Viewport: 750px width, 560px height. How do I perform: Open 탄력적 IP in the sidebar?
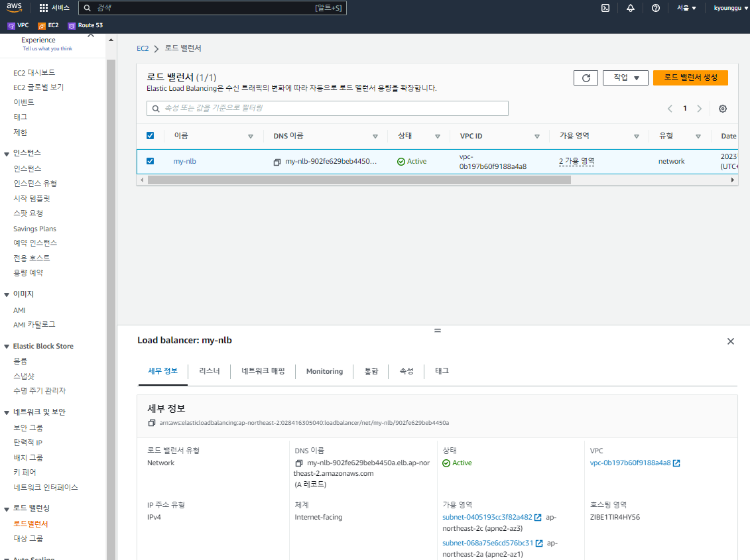(x=28, y=443)
